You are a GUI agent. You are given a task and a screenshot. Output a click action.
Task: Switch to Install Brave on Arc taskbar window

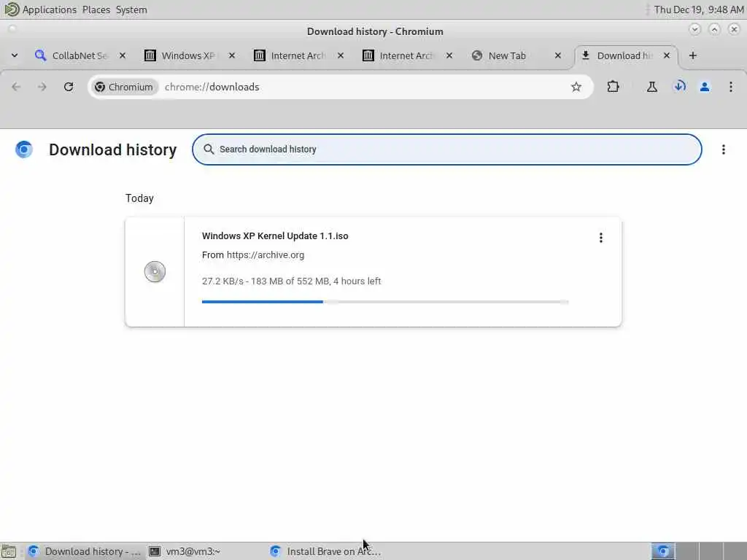[x=326, y=551]
